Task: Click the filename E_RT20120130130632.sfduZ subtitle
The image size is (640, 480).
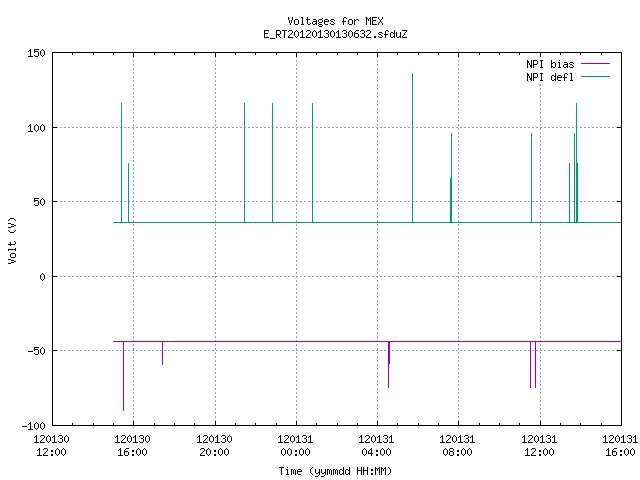Action: pos(335,34)
